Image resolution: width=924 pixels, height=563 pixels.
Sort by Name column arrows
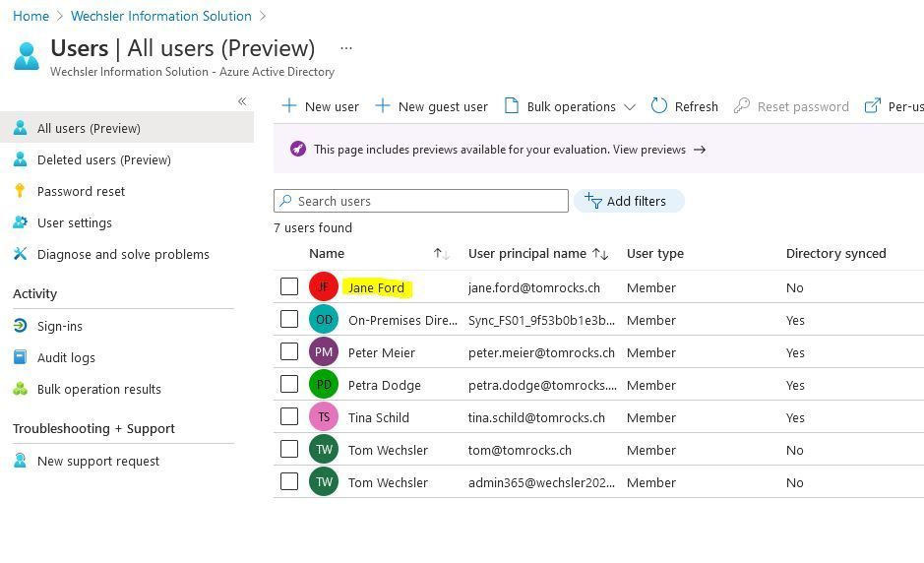pyautogui.click(x=442, y=254)
